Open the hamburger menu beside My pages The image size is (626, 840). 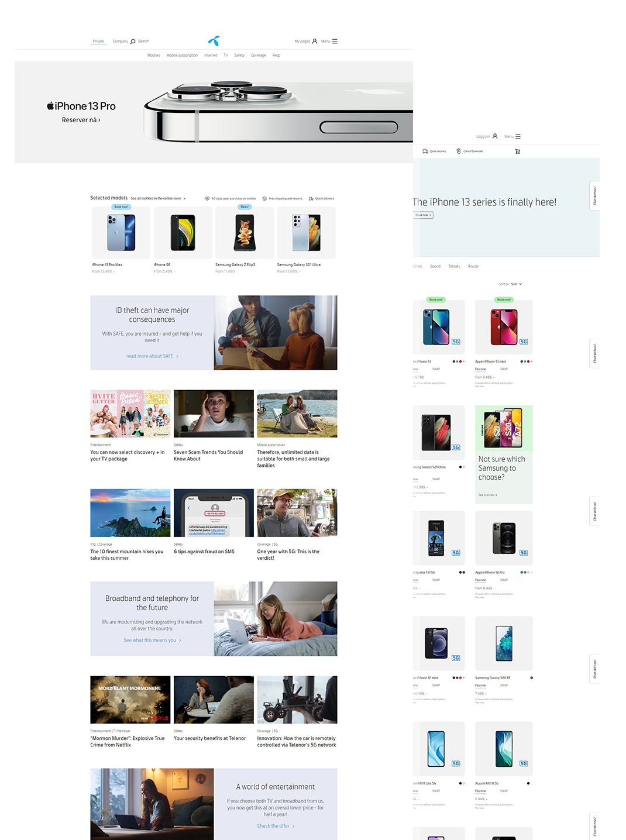pyautogui.click(x=335, y=41)
